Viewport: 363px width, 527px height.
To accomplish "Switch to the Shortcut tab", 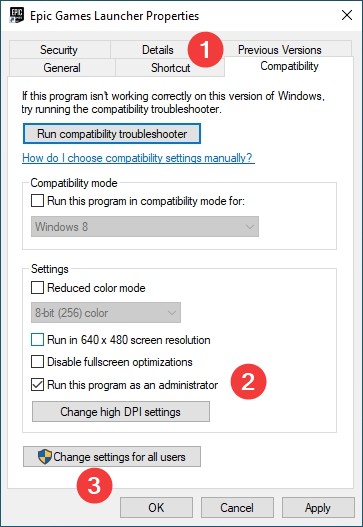I will pyautogui.click(x=170, y=68).
